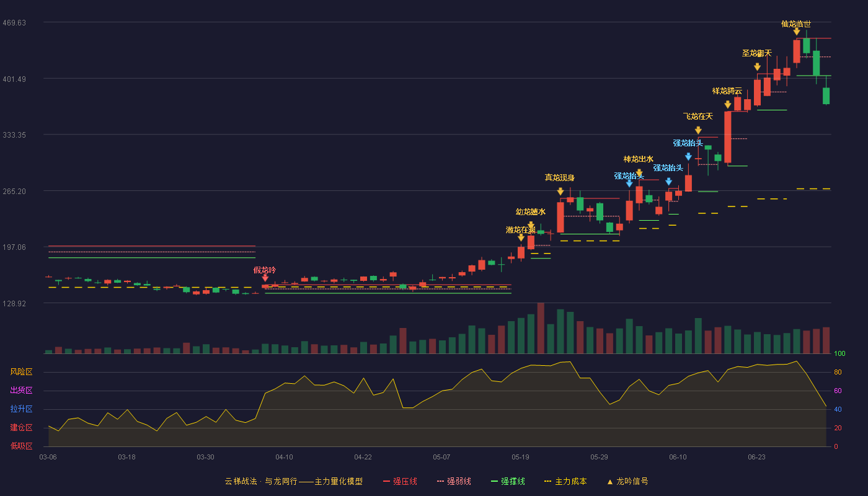Click the 拉升区 zone label
868x496 pixels.
click(21, 409)
